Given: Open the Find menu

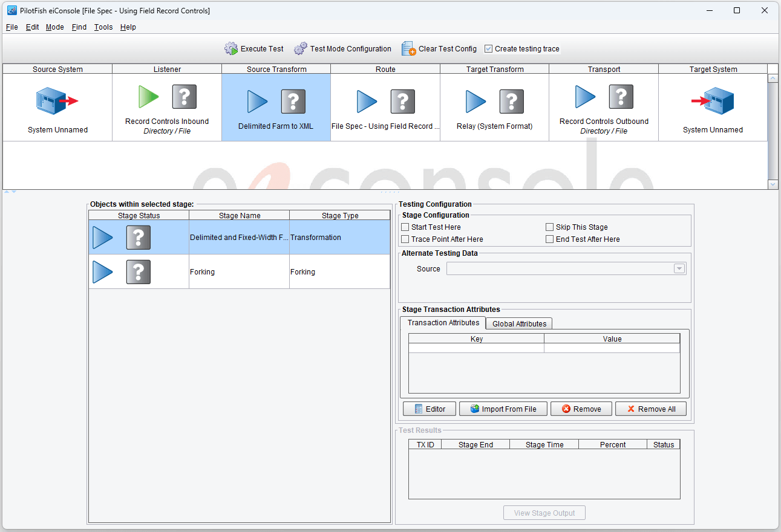Looking at the screenshot, I should tap(79, 27).
